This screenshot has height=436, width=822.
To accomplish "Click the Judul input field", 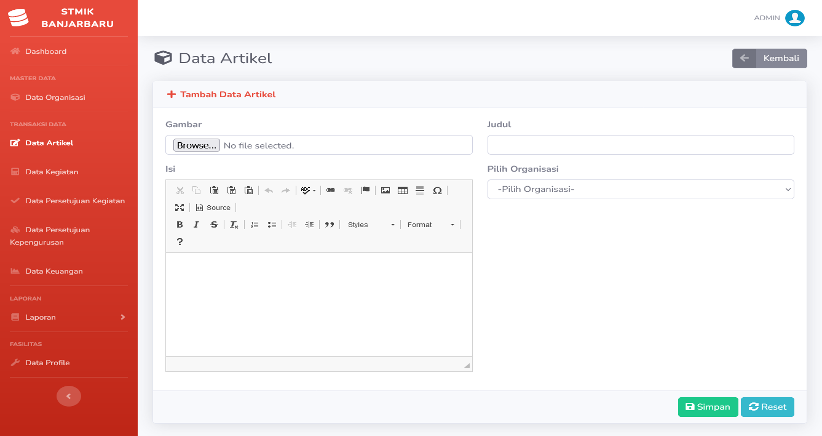I will (641, 145).
